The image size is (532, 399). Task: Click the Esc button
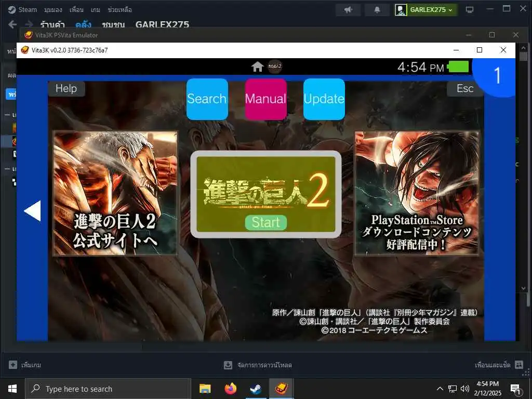(x=465, y=88)
